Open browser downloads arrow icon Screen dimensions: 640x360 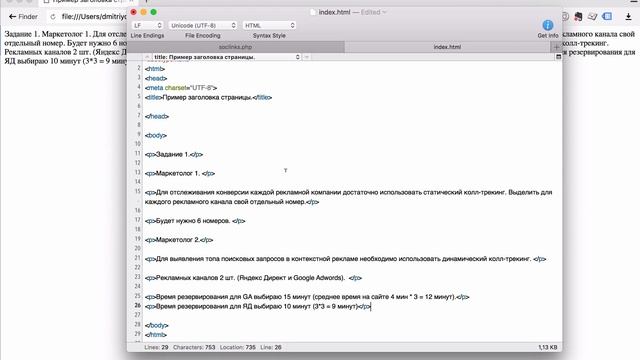(628, 17)
